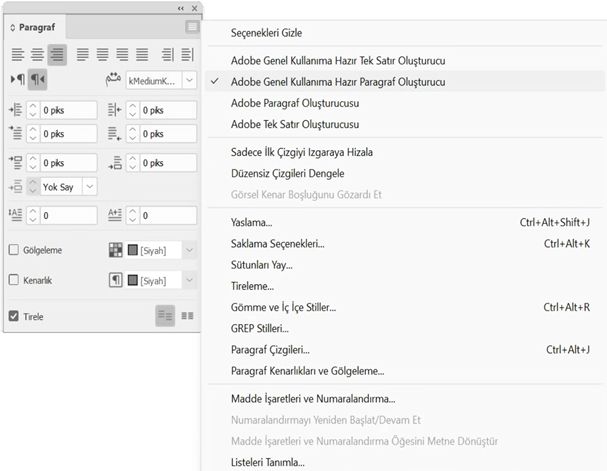This screenshot has height=471, width=607.
Task: Select align to baseline grid button
Action: point(187,316)
